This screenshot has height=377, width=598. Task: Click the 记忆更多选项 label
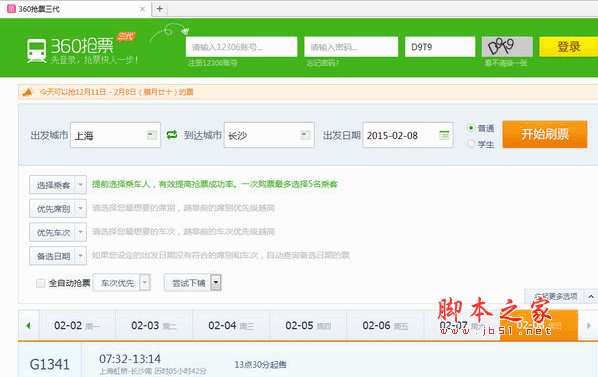(555, 296)
